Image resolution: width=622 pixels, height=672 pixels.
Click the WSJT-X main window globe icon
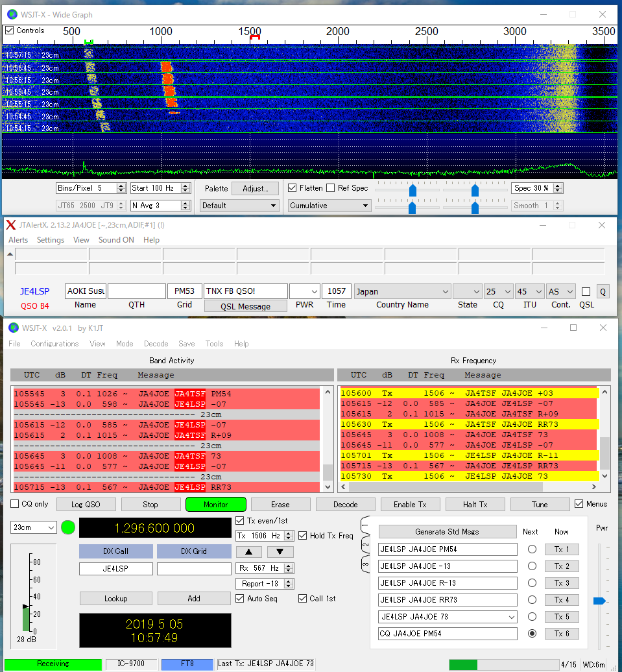(x=14, y=328)
